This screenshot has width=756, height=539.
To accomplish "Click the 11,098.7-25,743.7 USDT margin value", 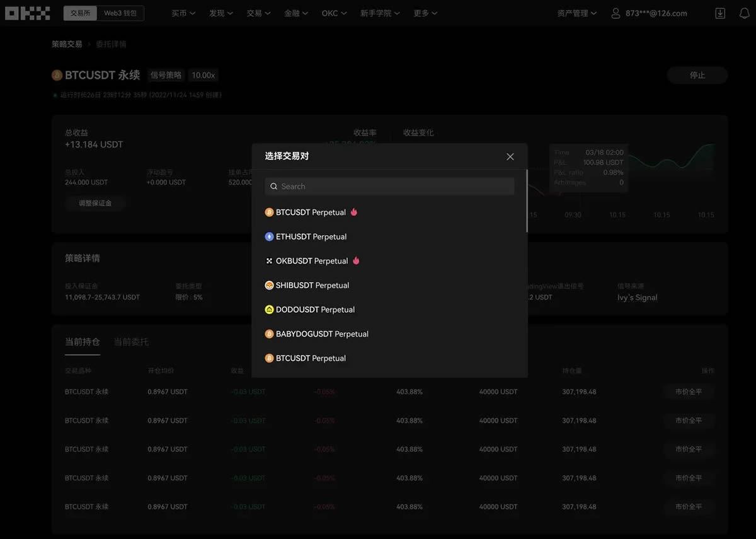I will (x=103, y=297).
